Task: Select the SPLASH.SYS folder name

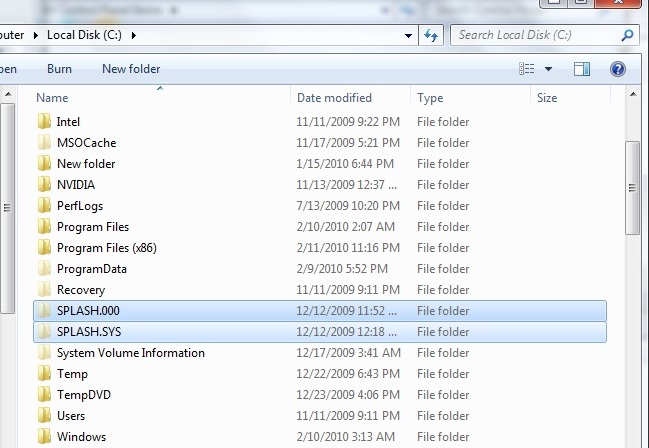Action: click(89, 332)
